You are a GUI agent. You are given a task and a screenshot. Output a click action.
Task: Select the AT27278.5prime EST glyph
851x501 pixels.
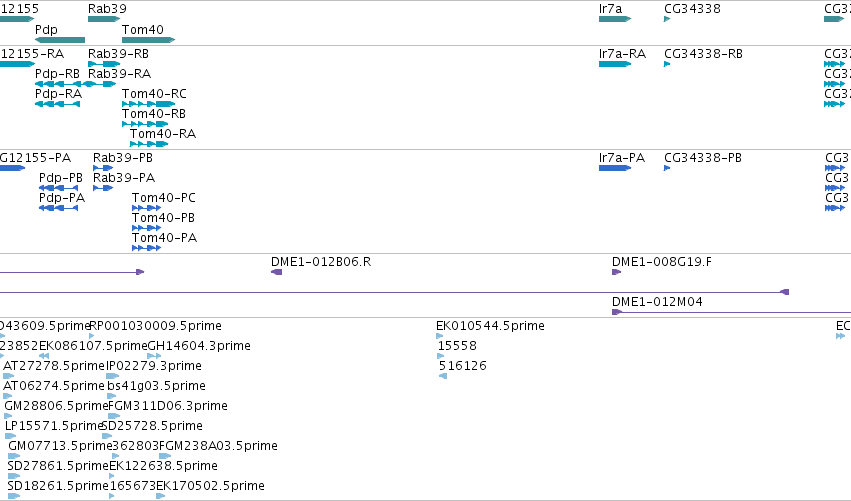click(x=9, y=377)
